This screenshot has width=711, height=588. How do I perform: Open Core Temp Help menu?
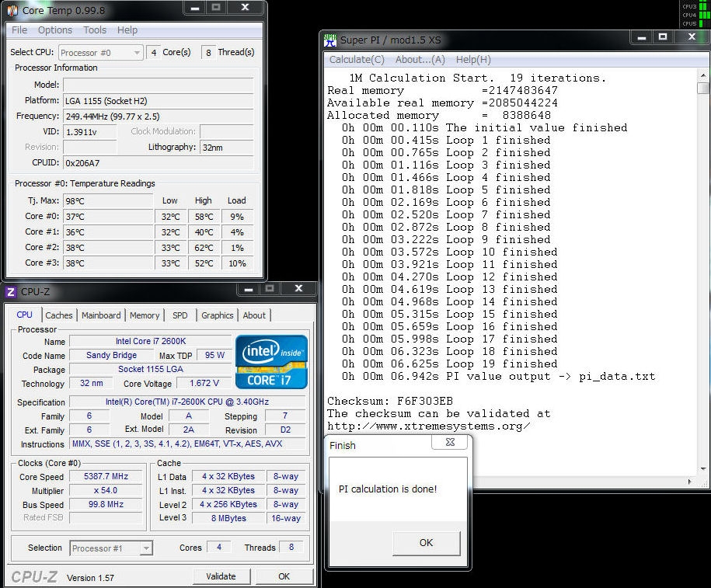[127, 30]
